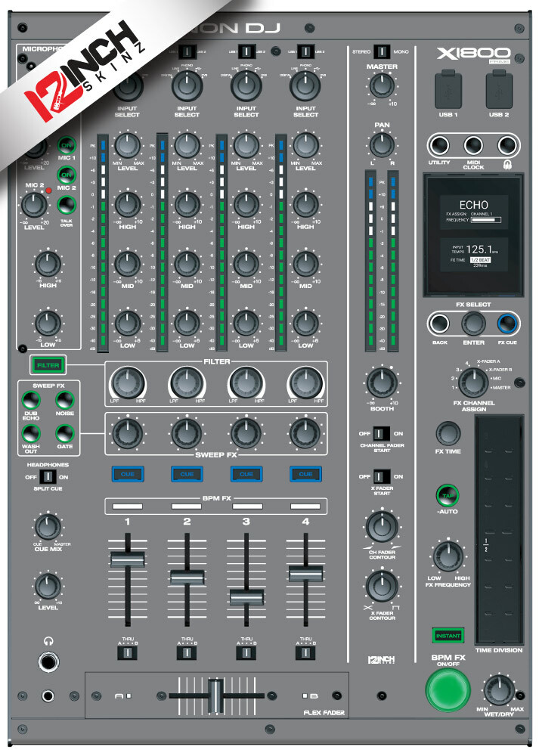
Task: Click the BOOTH level knob
Action: tap(381, 383)
